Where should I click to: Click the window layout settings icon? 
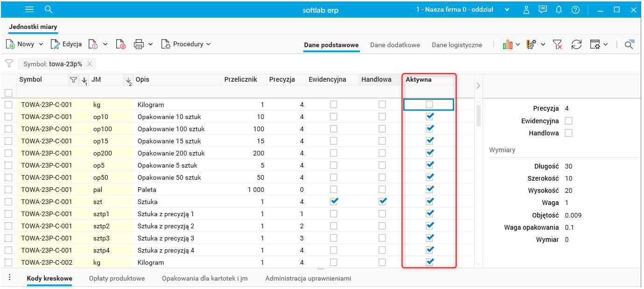point(595,44)
